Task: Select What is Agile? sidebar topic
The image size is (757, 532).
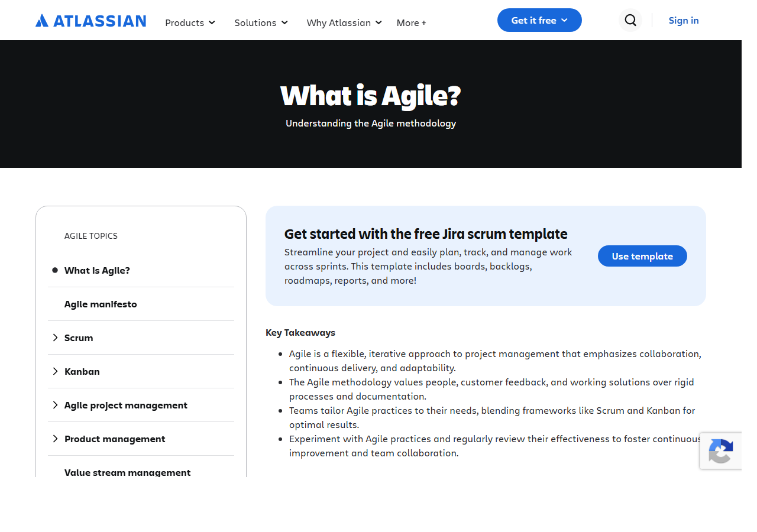Action: pos(97,270)
